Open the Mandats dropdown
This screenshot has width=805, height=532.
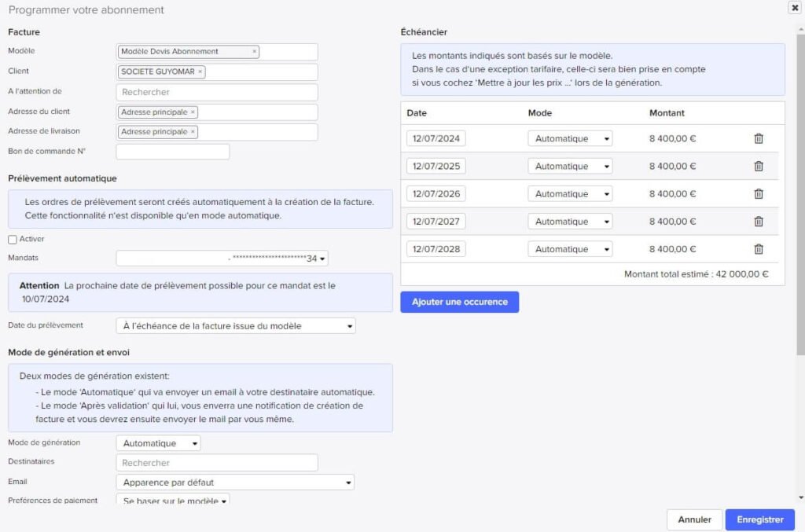[x=222, y=259]
